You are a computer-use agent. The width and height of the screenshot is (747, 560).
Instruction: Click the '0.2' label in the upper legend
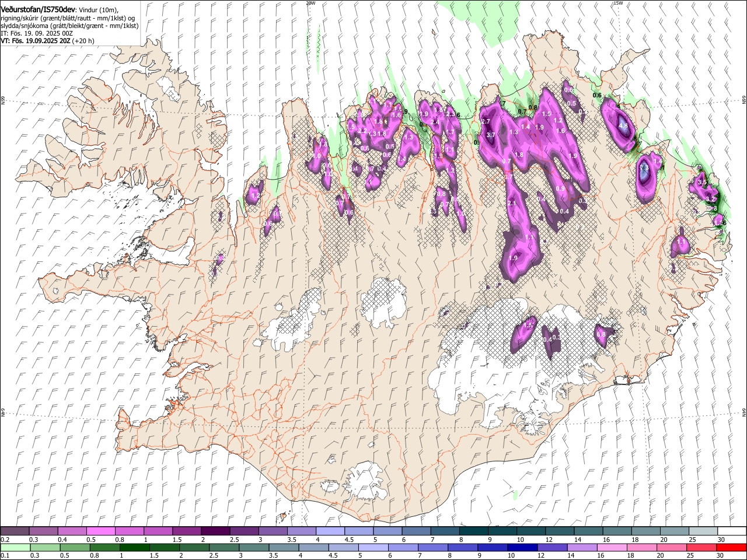(x=5, y=540)
